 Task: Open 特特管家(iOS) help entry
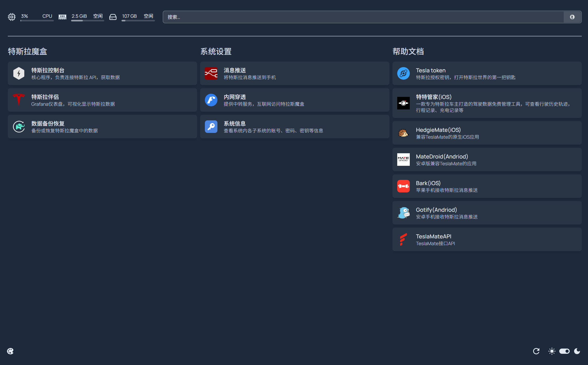click(487, 103)
